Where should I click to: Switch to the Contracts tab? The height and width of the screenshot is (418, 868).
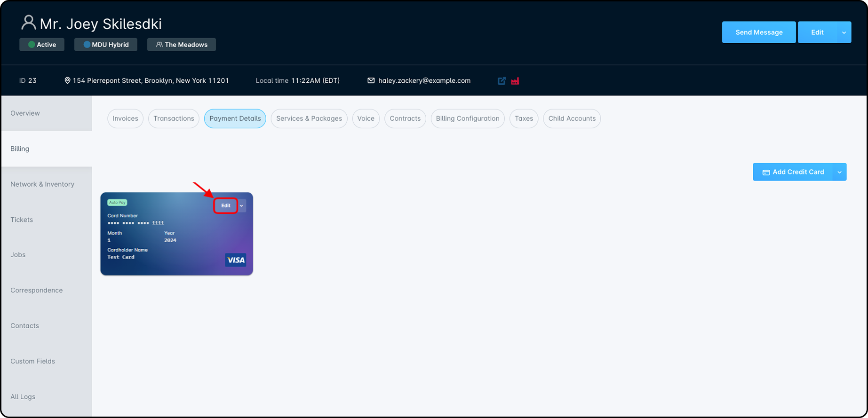coord(405,118)
